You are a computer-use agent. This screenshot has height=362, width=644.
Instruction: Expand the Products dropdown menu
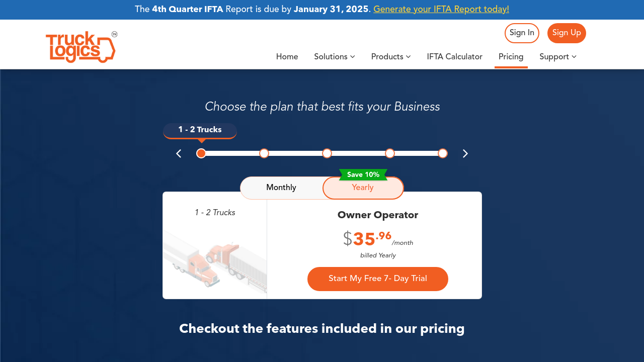coord(391,57)
